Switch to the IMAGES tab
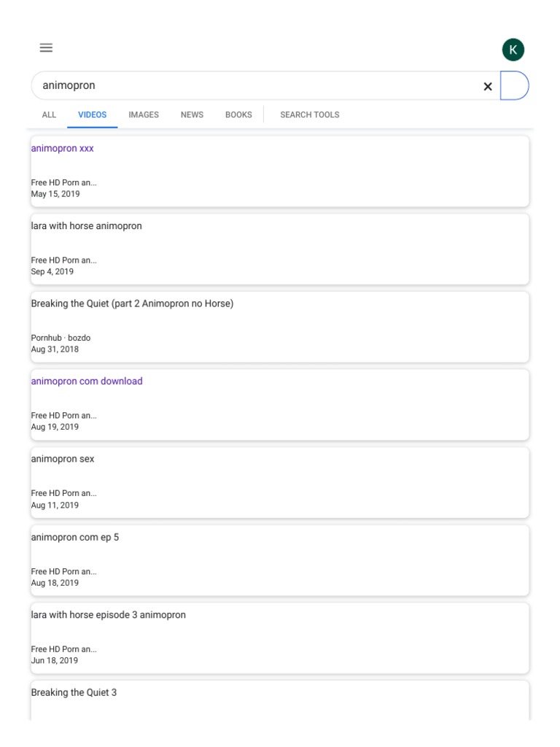Image resolution: width=560 pixels, height=747 pixels. tap(144, 115)
